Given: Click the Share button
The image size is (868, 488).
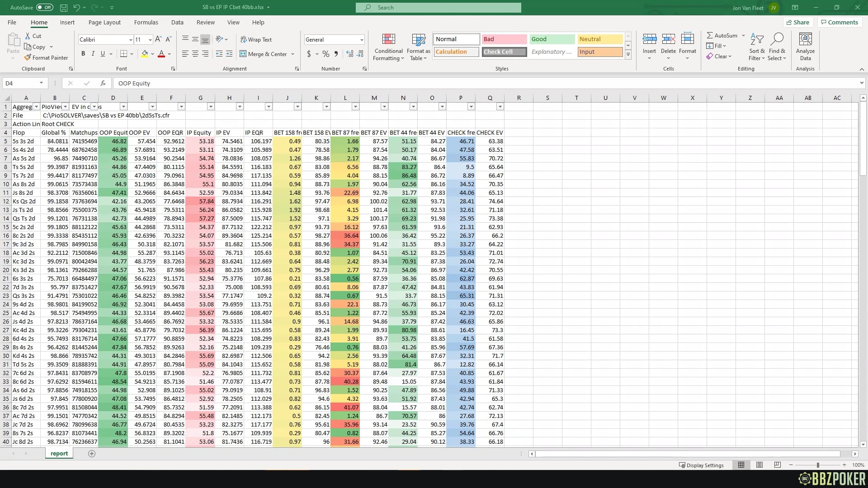Looking at the screenshot, I should click(797, 22).
